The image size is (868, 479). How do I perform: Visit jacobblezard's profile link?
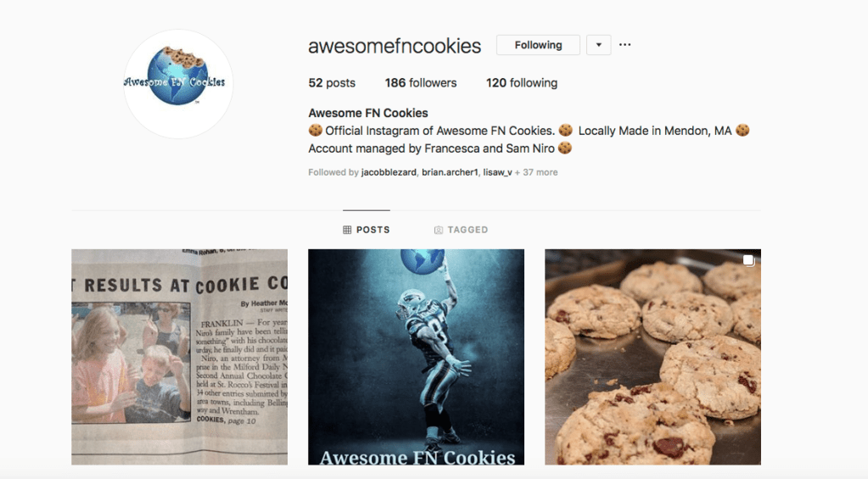pyautogui.click(x=389, y=172)
